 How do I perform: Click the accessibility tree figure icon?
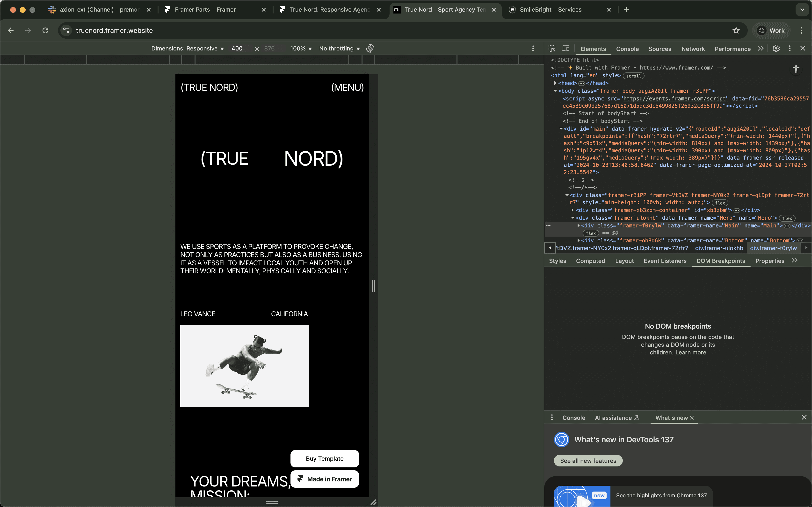[x=796, y=70]
